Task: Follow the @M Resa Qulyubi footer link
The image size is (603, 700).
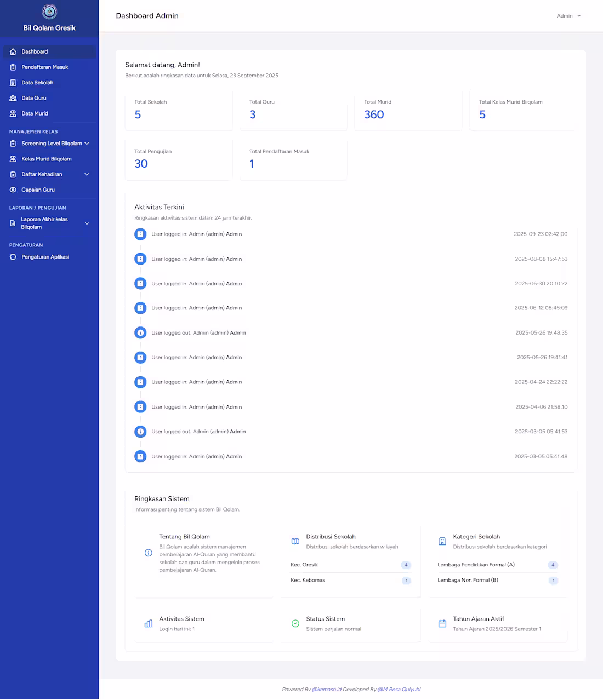Action: [x=399, y=690]
